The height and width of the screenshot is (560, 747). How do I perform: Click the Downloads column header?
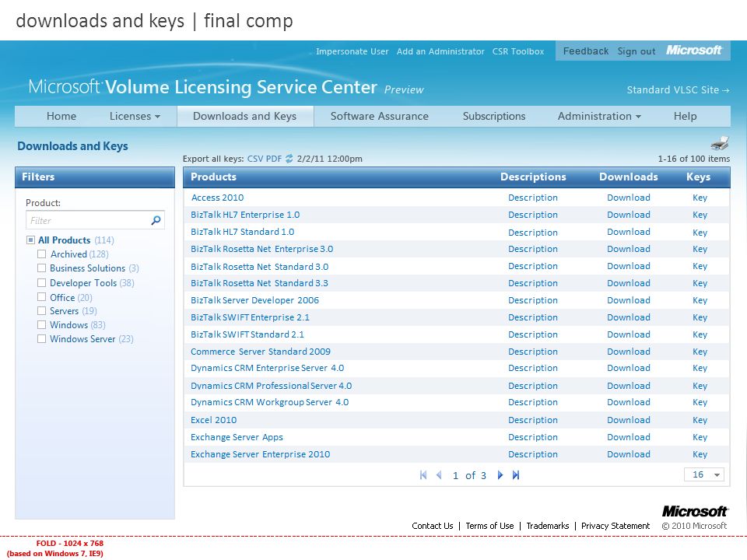tap(629, 177)
